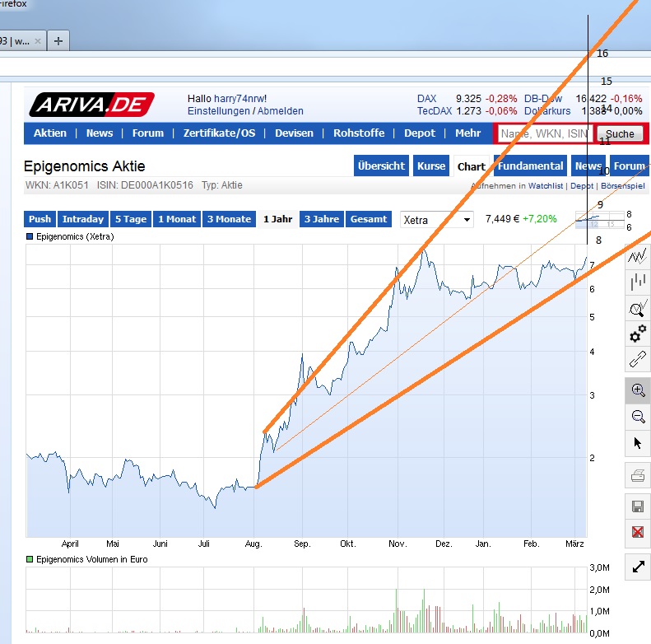The image size is (651, 644).
Task: Open the Zertifikate/OS menu
Action: (219, 133)
